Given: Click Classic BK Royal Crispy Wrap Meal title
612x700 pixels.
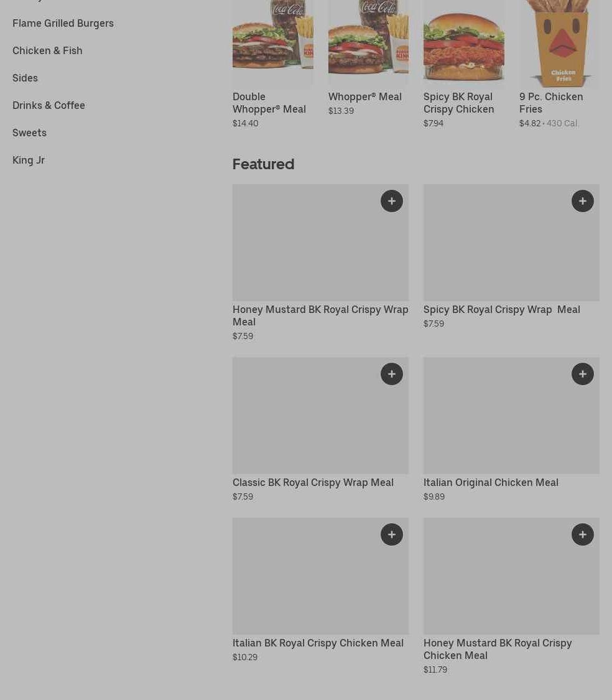Looking at the screenshot, I should (x=313, y=483).
